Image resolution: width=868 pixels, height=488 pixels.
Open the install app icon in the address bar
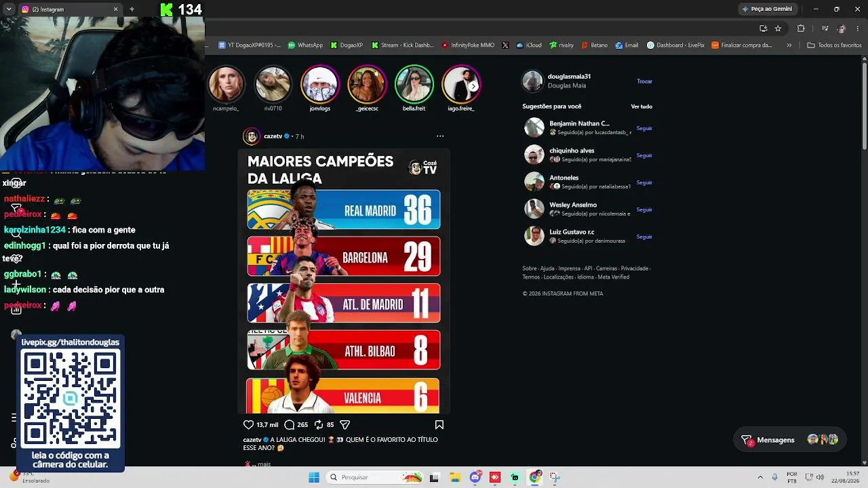coord(764,28)
